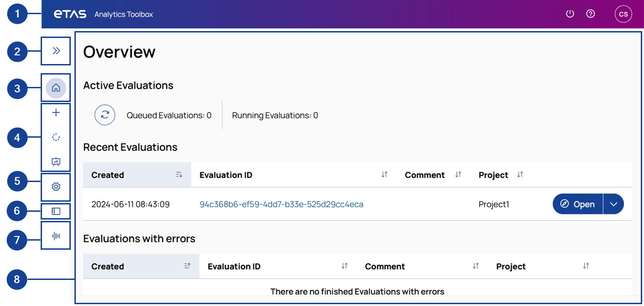The height and width of the screenshot is (306, 644).
Task: Expand the sidebar with double chevron
Action: tap(56, 51)
